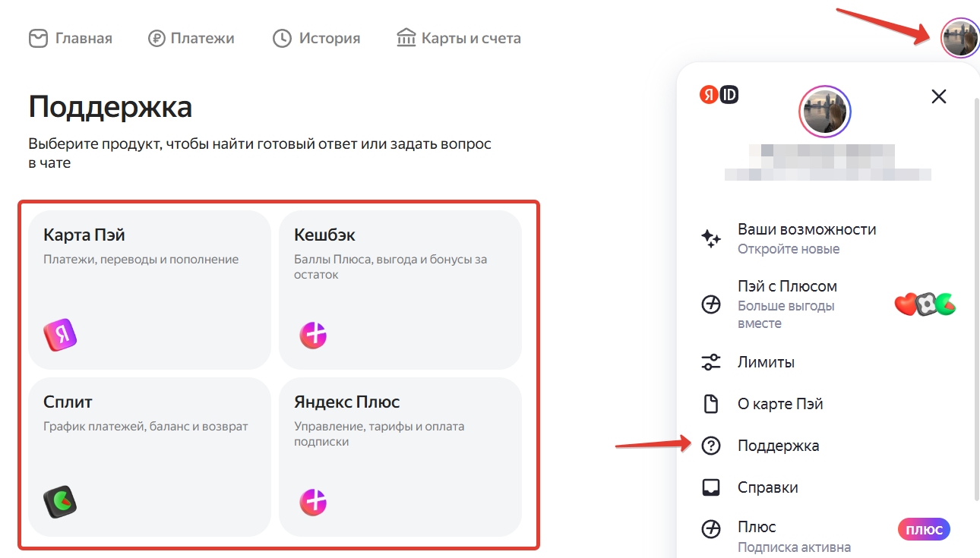
Task: Click the sparkle icon beside Ваши возможности
Action: pyautogui.click(x=710, y=239)
